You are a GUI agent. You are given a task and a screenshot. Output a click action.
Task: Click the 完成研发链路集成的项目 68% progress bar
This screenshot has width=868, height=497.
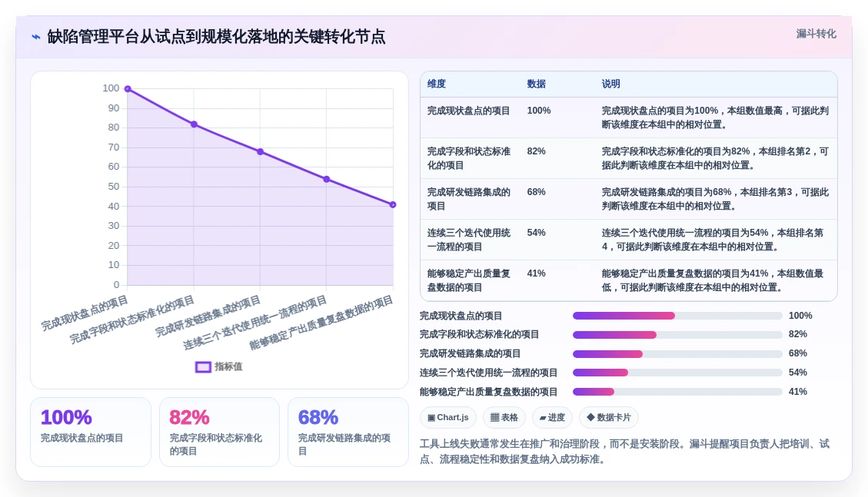[677, 354]
